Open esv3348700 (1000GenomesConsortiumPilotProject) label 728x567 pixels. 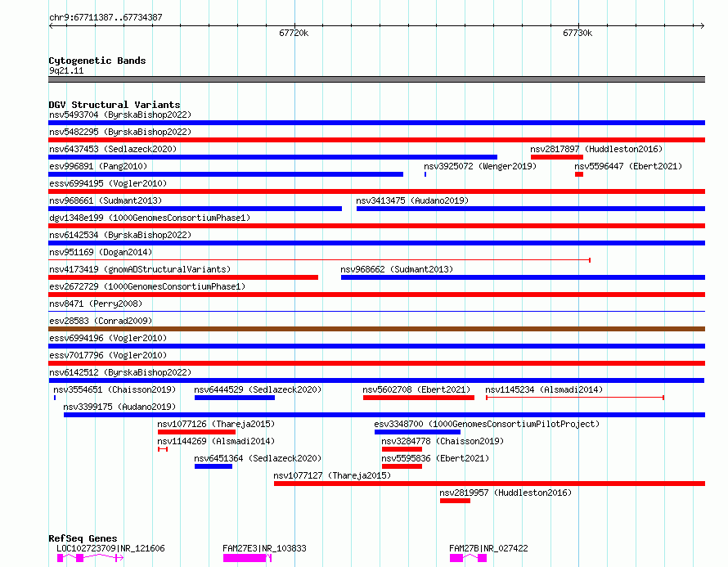pos(487,424)
